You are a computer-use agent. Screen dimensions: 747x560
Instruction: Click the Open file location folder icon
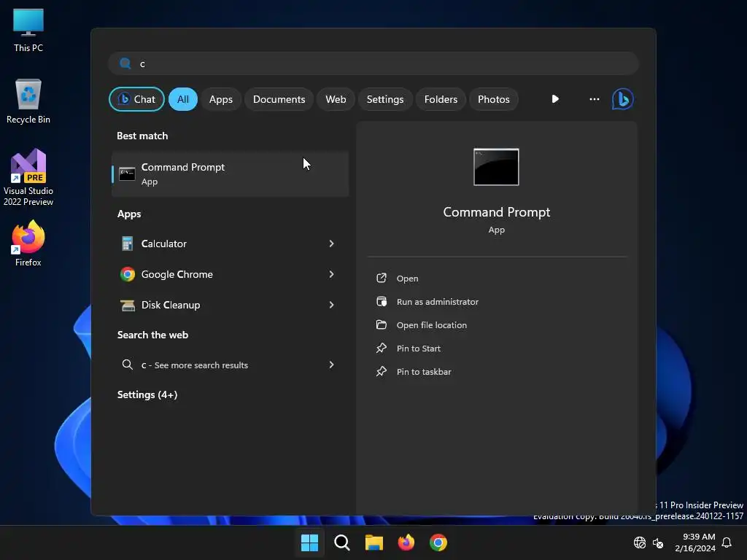[381, 324]
